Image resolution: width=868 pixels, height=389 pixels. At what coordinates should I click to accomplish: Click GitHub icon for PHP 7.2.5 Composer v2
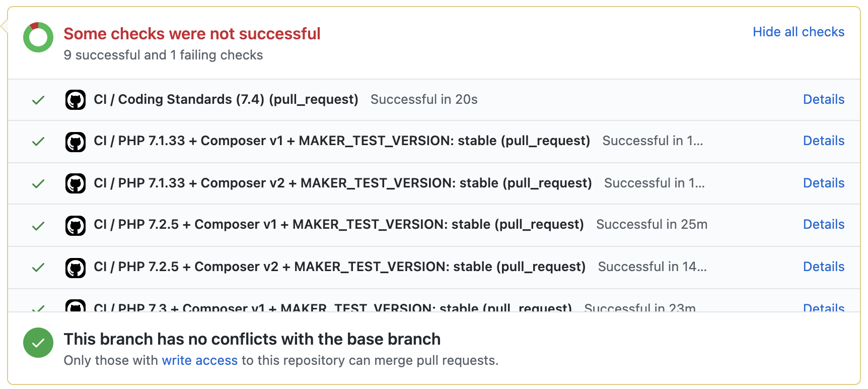click(x=76, y=268)
